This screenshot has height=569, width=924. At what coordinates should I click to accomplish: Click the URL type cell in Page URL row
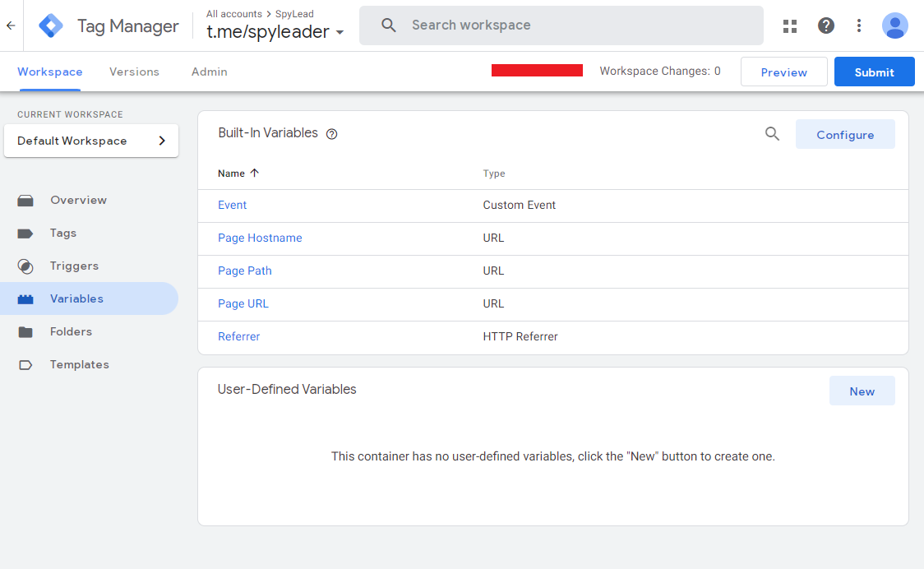click(x=493, y=303)
